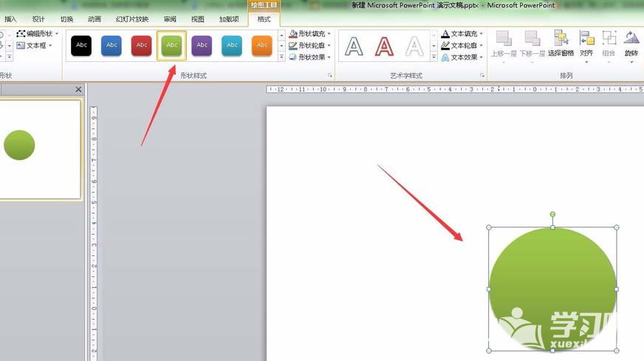Click the green rotation handle above the circle

coord(552,214)
